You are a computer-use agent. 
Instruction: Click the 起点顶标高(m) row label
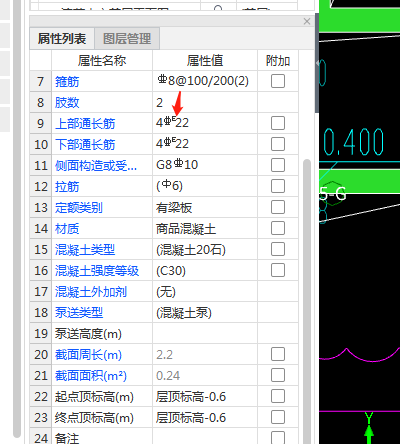pyautogui.click(x=94, y=396)
